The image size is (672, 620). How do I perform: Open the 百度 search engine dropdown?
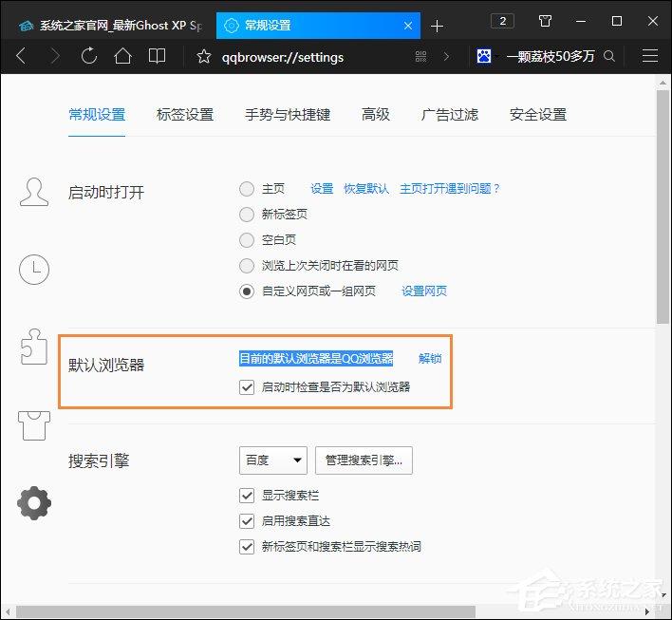point(273,460)
